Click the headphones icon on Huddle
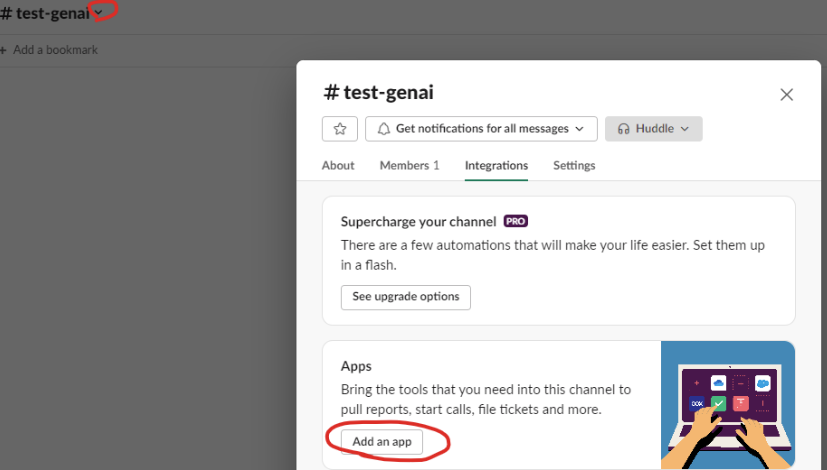This screenshot has height=470, width=827. 623,129
